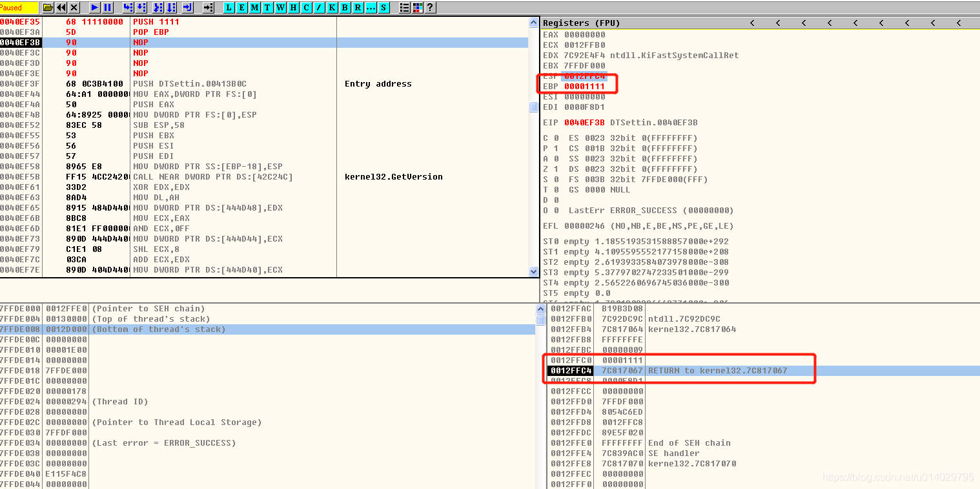Viewport: 980px width, 489px height.
Task: Open Run trace window (... button)
Action: coord(371,8)
